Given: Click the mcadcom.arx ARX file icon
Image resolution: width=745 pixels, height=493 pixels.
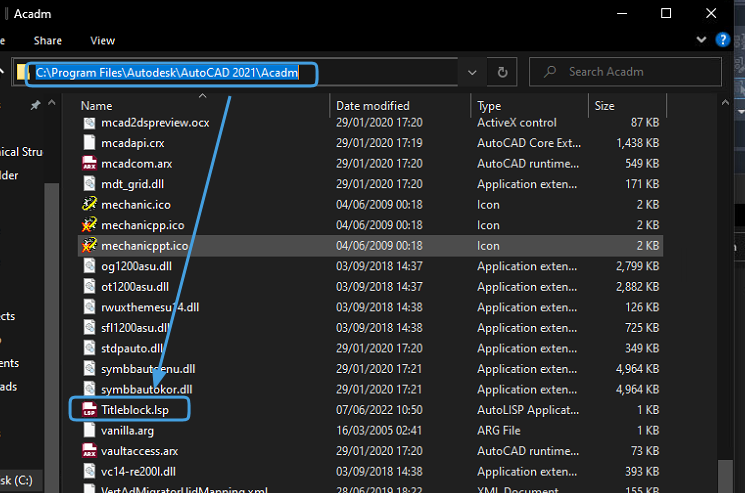Looking at the screenshot, I should [x=89, y=164].
